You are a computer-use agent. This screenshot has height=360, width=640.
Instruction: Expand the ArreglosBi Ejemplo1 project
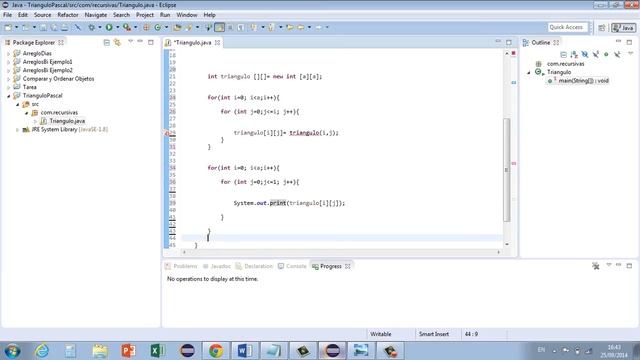point(9,62)
